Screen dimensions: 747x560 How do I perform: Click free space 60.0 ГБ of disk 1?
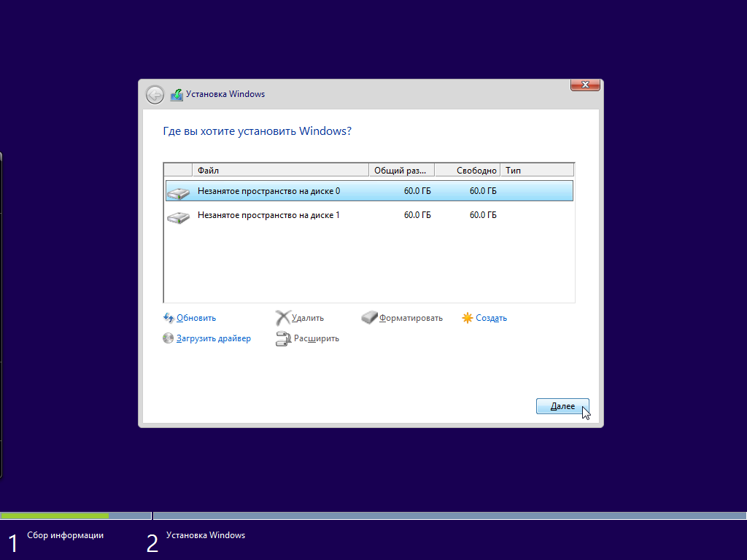(483, 215)
